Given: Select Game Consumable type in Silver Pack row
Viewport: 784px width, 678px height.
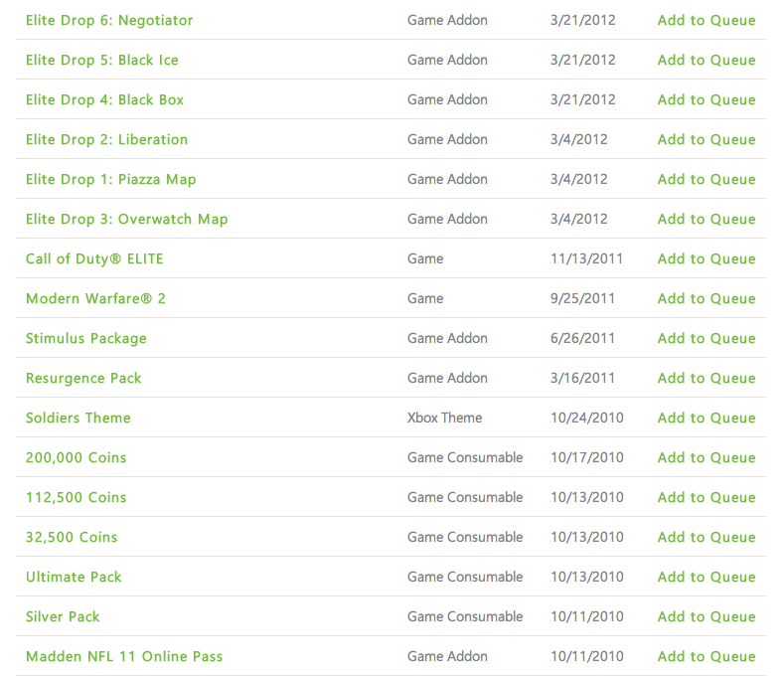Looking at the screenshot, I should click(x=465, y=617).
